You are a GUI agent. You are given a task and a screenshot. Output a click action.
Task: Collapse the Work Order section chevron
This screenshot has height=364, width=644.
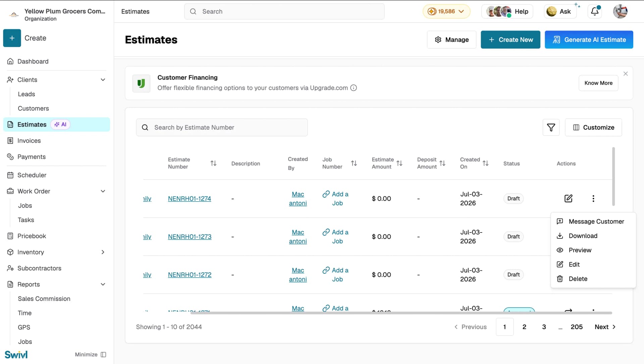pyautogui.click(x=103, y=191)
